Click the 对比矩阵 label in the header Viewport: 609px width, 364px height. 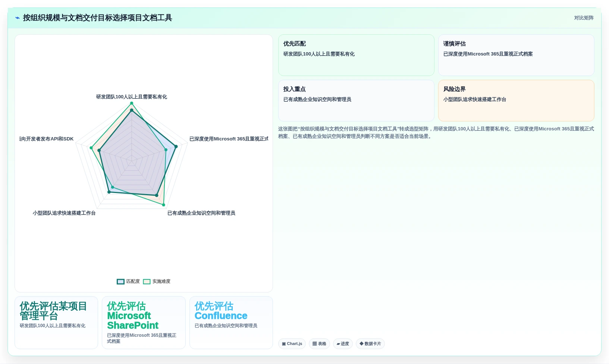click(x=584, y=18)
